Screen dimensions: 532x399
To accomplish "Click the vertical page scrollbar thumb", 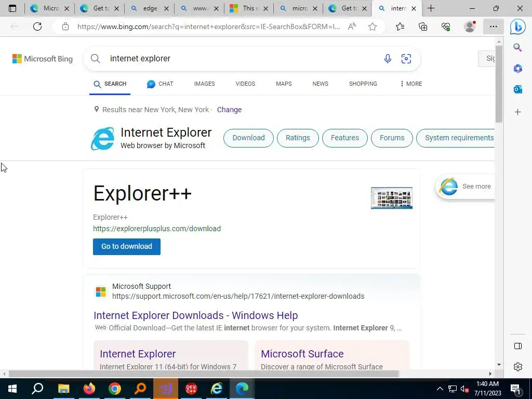I will (498, 84).
